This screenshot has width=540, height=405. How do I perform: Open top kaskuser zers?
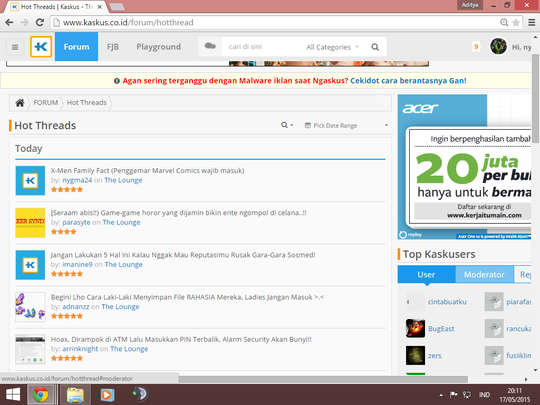pyautogui.click(x=435, y=355)
